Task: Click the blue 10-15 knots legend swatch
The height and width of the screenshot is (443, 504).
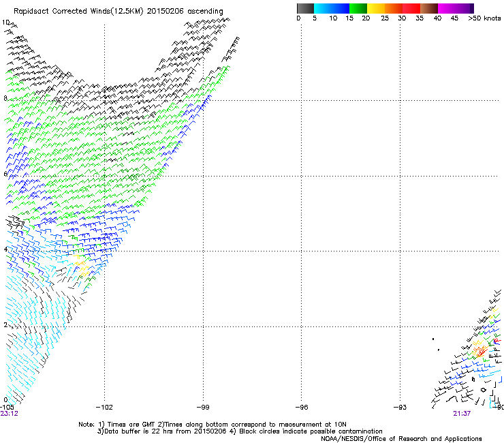Action: pyautogui.click(x=341, y=8)
